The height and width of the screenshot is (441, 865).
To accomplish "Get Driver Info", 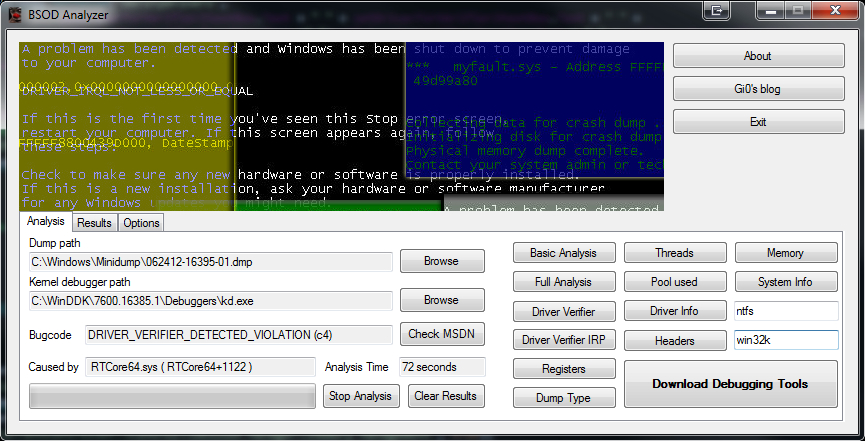I will (675, 311).
